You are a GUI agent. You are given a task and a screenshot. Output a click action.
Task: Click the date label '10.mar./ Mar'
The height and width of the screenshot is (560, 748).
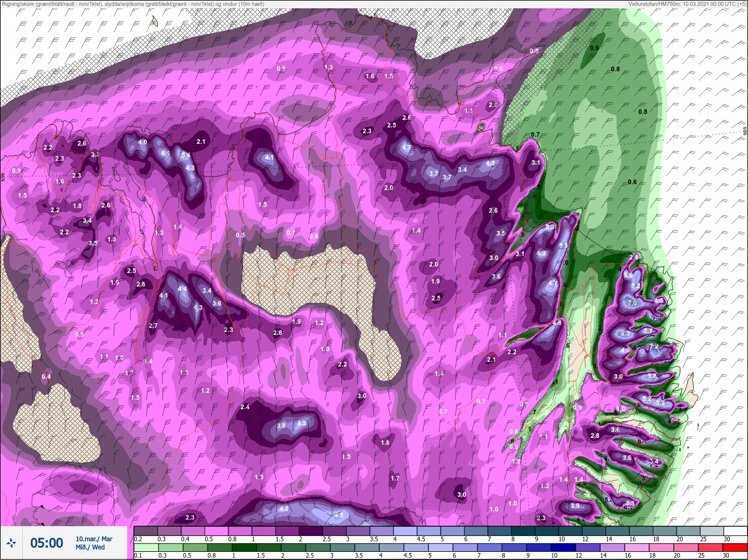(x=93, y=539)
